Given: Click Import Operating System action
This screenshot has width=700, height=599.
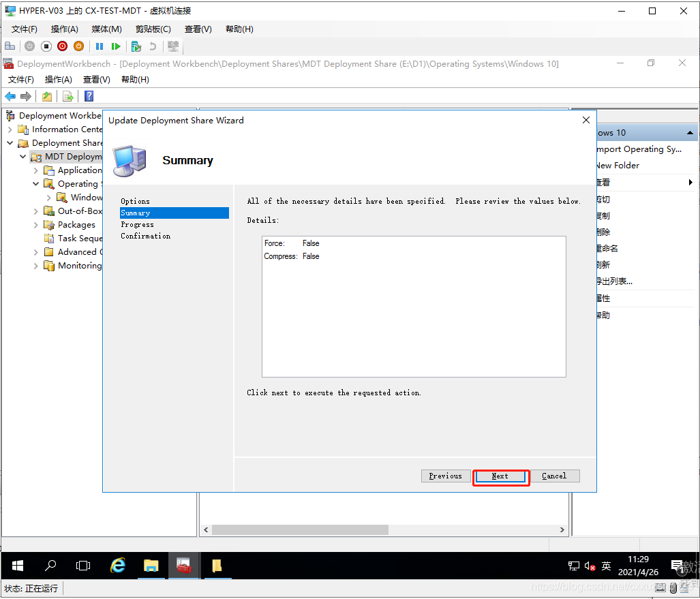Looking at the screenshot, I should 639,149.
